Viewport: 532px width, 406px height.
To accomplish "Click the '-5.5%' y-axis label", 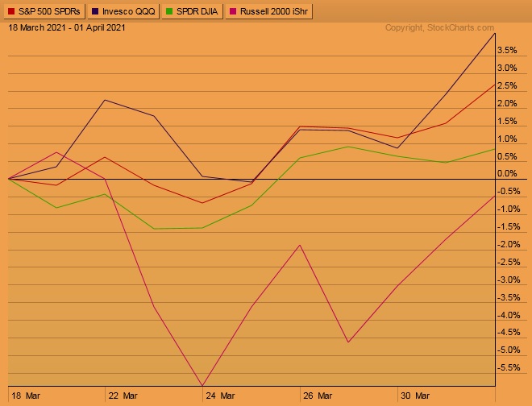I will click(509, 367).
